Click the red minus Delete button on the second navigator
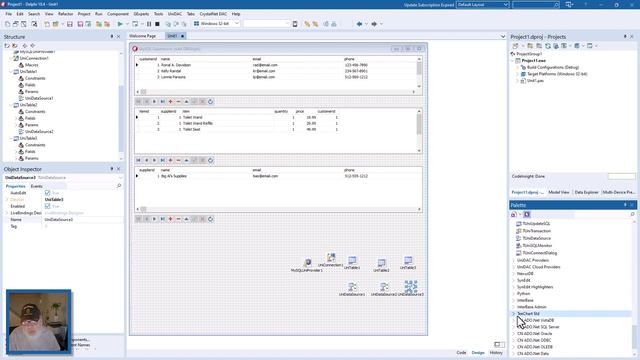Screen dimensions: 640x360 coord(178,160)
